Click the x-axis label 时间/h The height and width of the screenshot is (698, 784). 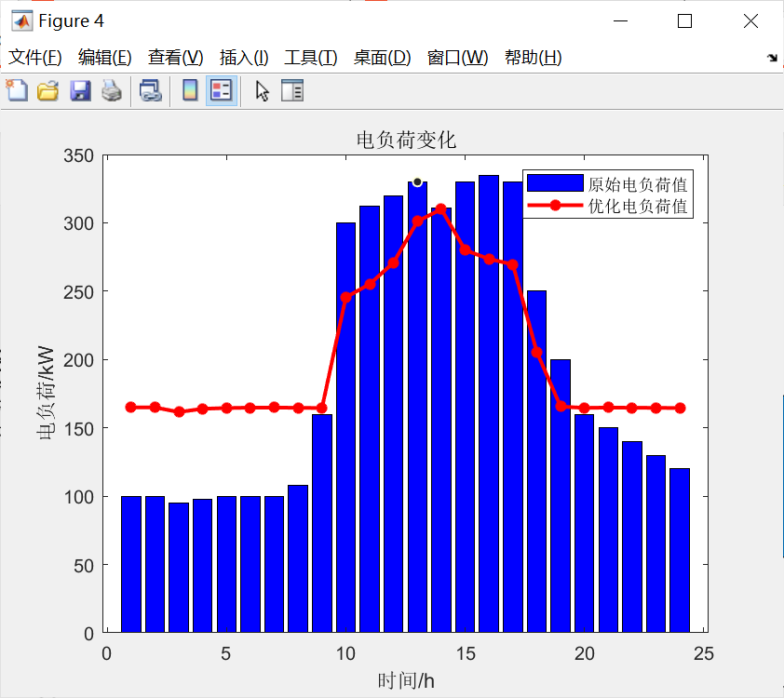click(x=406, y=680)
